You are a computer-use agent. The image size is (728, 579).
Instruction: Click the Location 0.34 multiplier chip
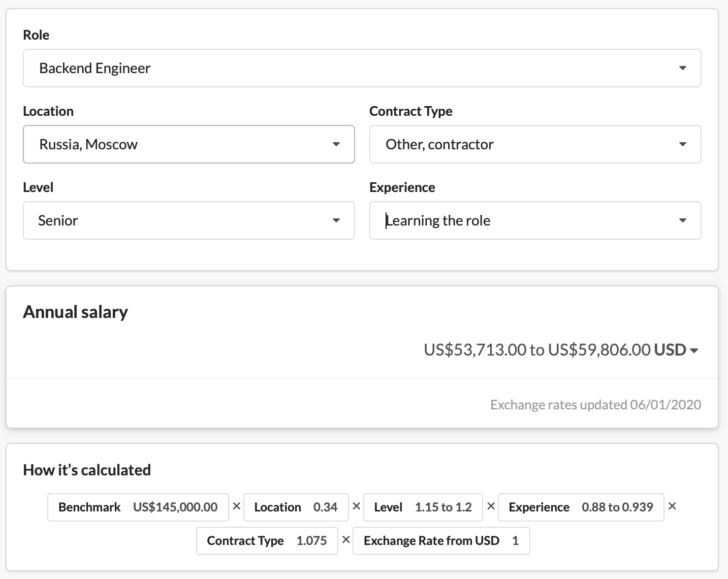click(296, 507)
